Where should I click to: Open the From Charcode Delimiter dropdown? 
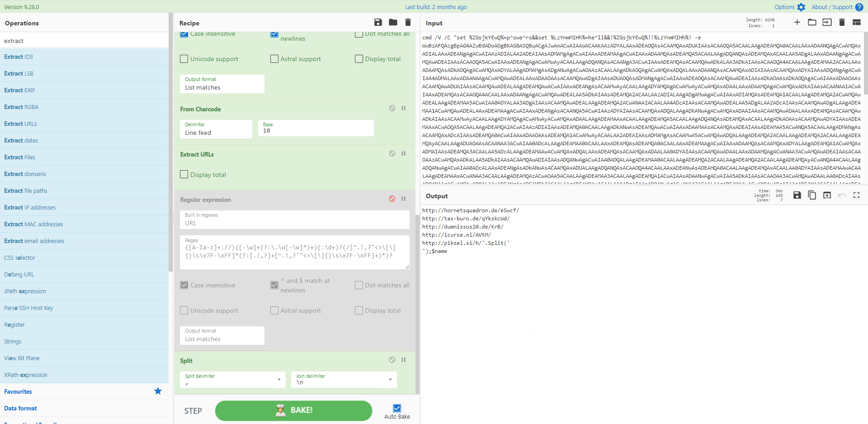[216, 129]
